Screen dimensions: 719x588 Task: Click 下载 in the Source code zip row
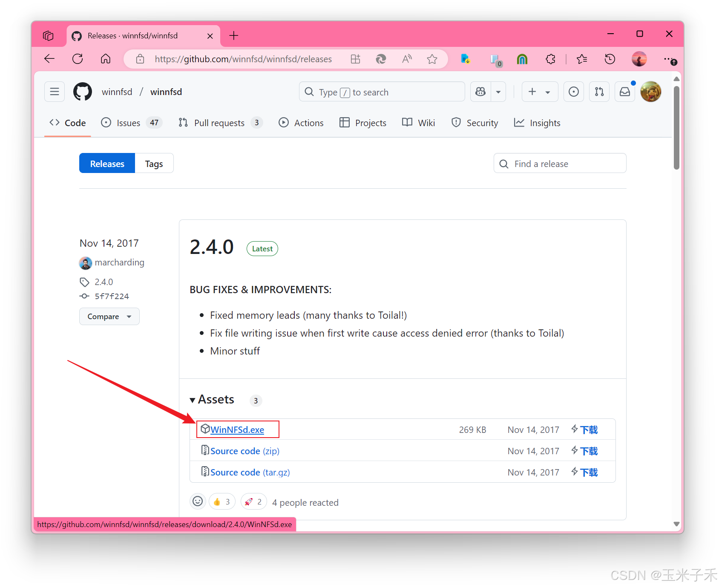pos(589,451)
